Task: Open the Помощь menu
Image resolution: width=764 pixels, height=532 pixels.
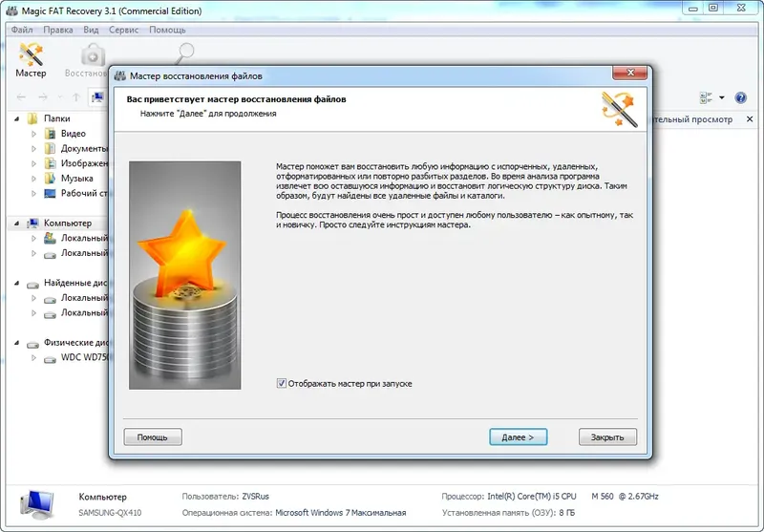Action: click(167, 30)
